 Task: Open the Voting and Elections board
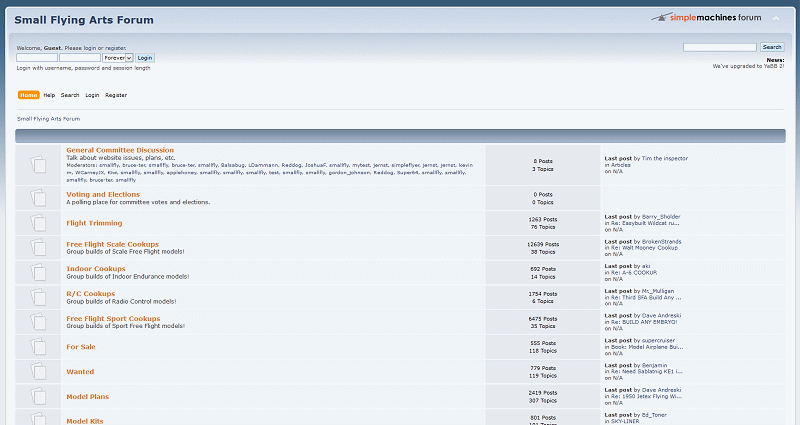coord(103,194)
